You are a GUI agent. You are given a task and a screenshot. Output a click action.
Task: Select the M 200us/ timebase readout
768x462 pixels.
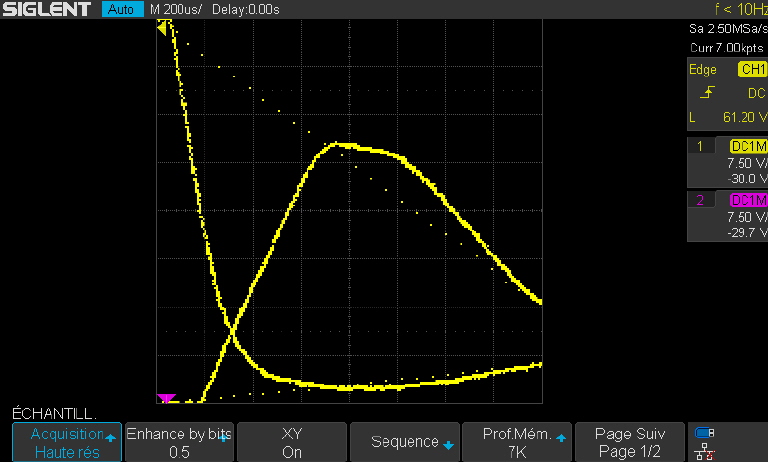175,9
